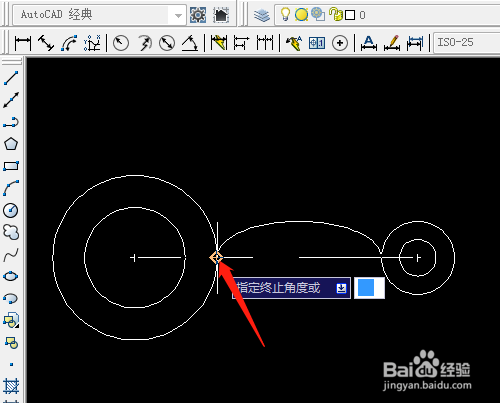
Task: Select the Rectangle tool
Action: pos(11,166)
